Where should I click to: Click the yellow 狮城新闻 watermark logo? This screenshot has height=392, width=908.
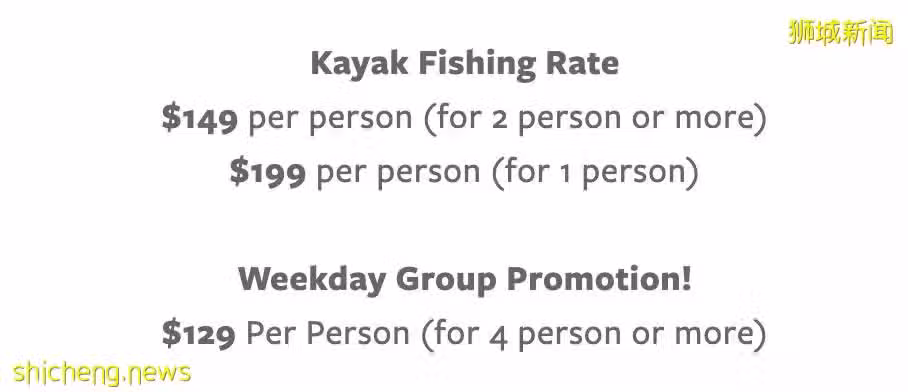point(841,32)
